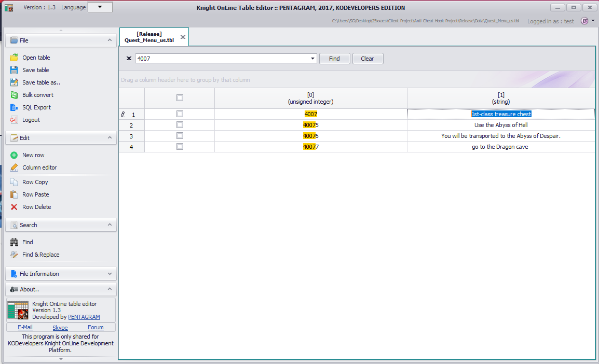Click the Find button beside search box
Viewport: 599px width, 364px height.
[334, 59]
